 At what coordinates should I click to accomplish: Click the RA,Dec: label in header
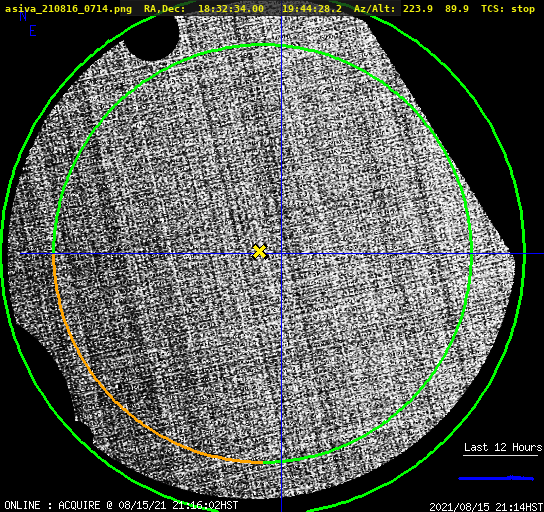click(164, 9)
